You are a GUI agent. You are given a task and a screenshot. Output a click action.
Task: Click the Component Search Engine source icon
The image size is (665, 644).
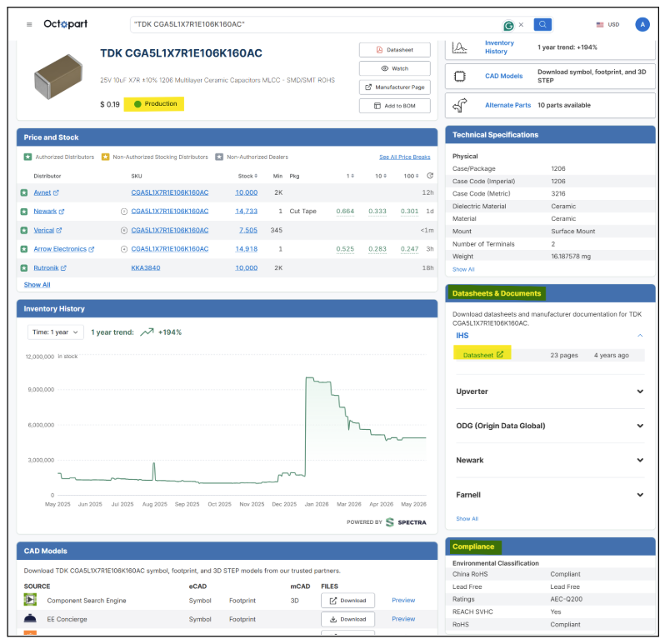coord(30,600)
